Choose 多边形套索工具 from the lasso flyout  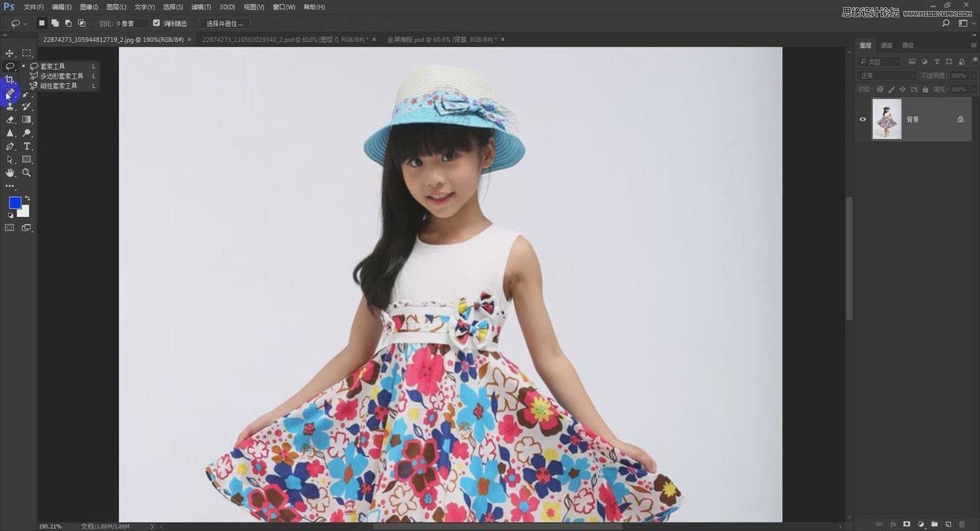(x=62, y=76)
